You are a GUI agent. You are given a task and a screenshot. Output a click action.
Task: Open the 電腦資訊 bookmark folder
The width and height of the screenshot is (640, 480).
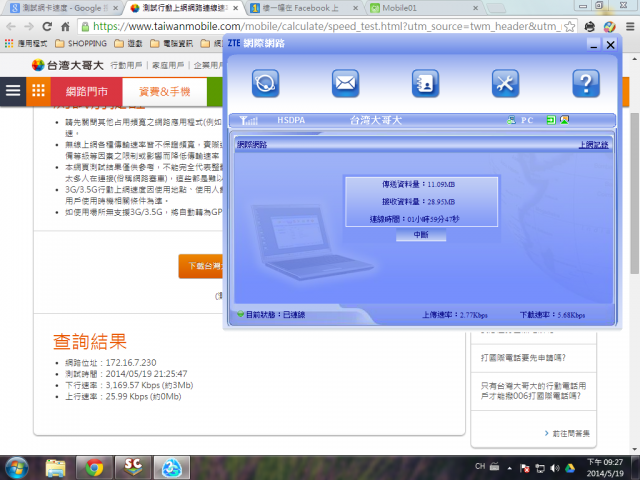tap(171, 43)
